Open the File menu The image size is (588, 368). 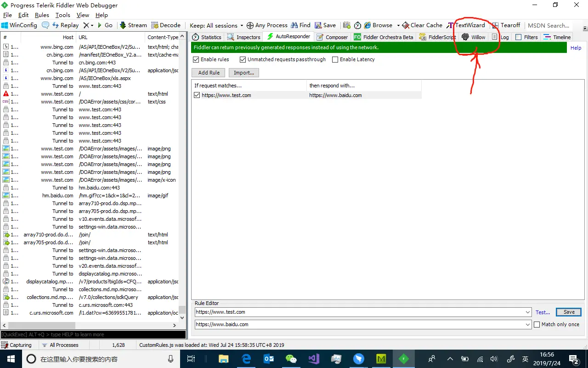pos(7,15)
